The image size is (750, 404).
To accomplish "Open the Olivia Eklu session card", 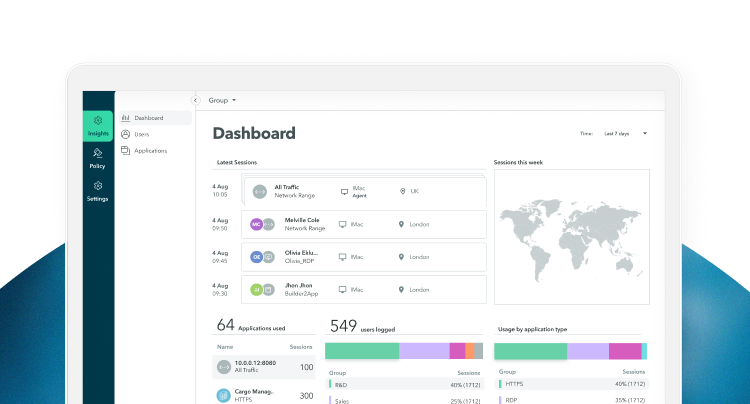I will pos(364,257).
